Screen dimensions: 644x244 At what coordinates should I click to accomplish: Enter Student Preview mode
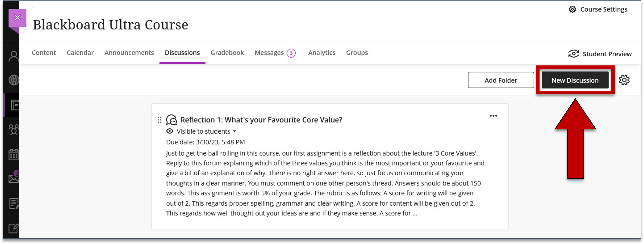(600, 54)
